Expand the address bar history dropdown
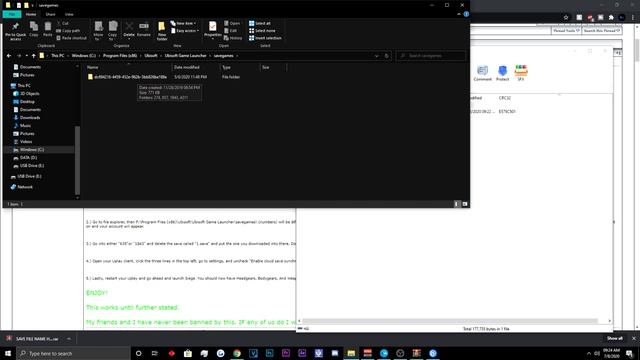This screenshot has width=640, height=360. (376, 56)
